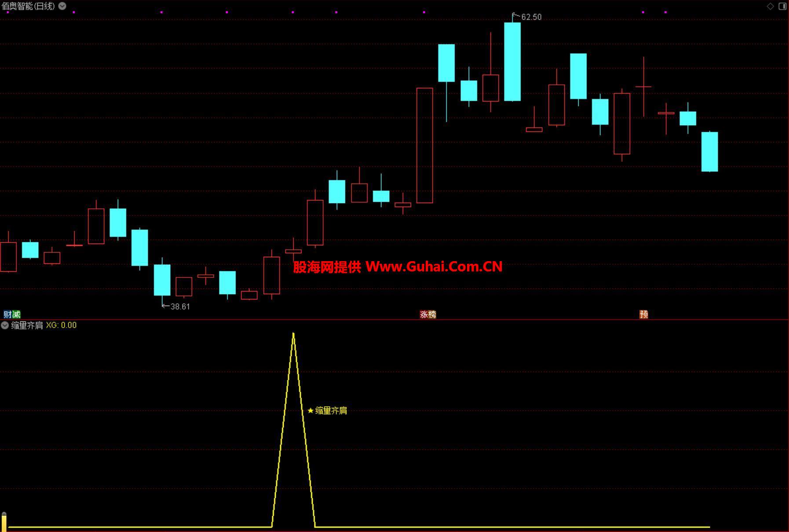Click the yellow star signal marker
The image size is (789, 532).
point(310,411)
